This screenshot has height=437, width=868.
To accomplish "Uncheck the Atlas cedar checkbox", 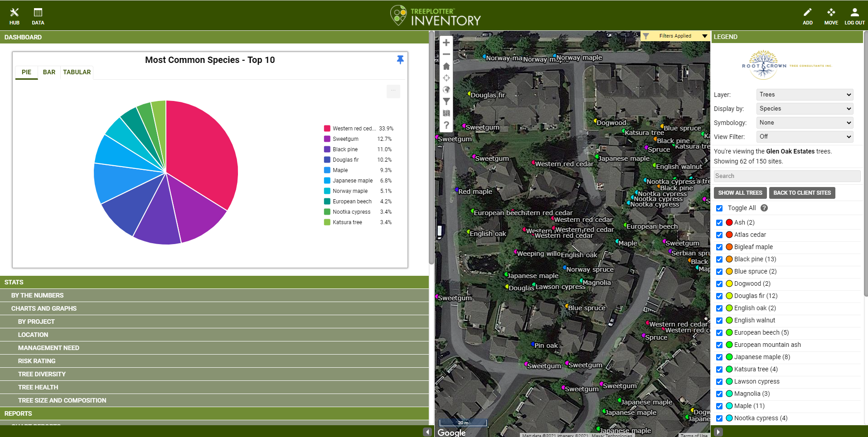I will pyautogui.click(x=719, y=235).
